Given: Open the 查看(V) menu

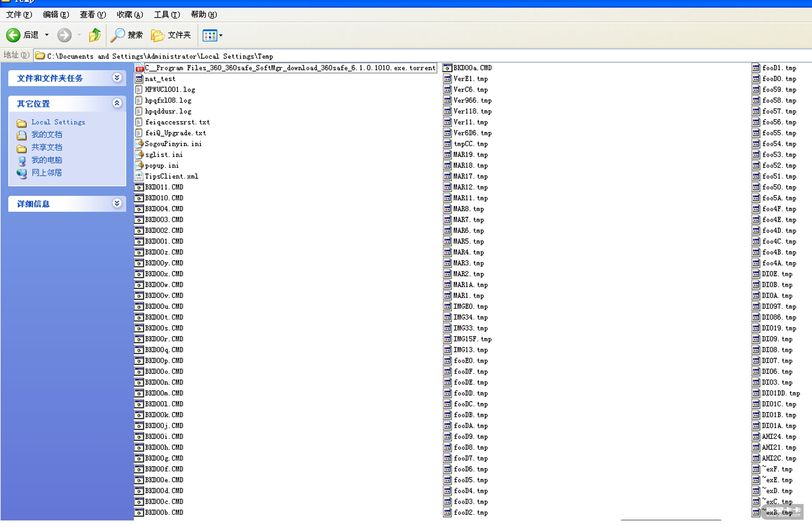Looking at the screenshot, I should [92, 15].
